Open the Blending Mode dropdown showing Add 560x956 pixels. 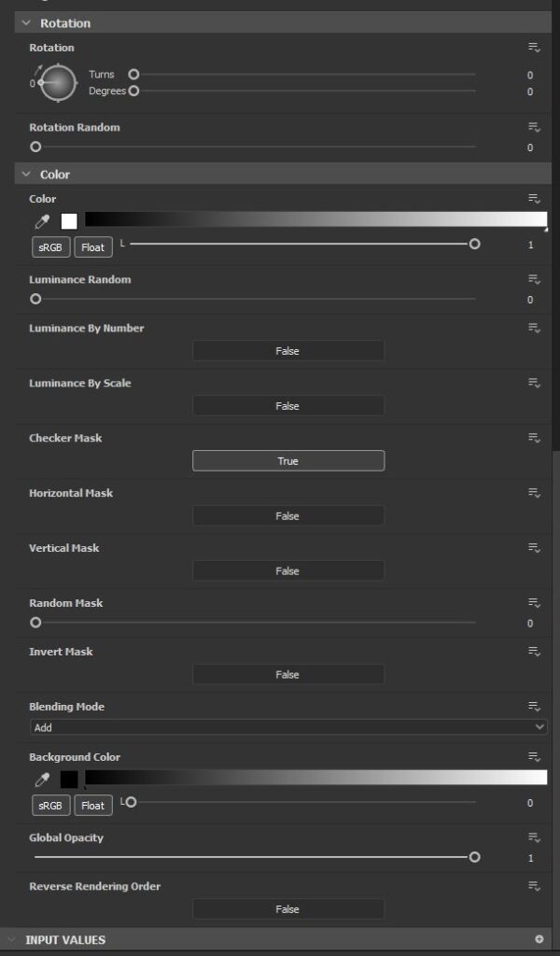[288, 727]
